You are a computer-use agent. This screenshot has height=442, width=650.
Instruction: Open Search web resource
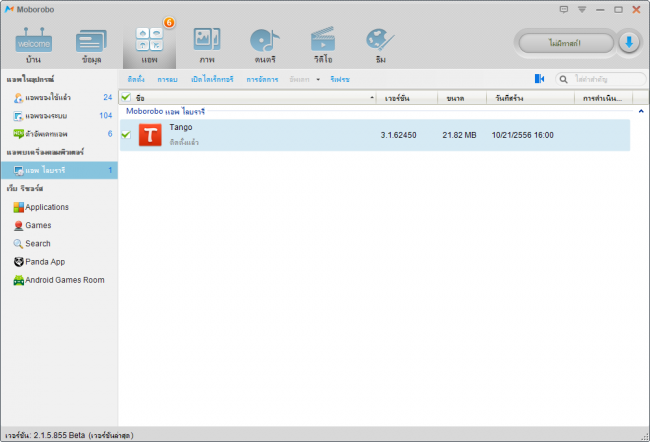(32, 243)
